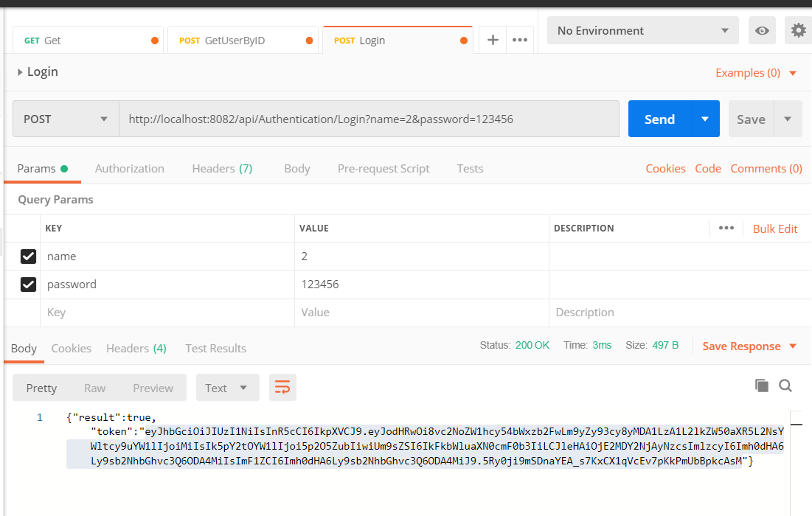Screen dimensions: 812x516
Task: Click empty Key placeholder field
Action: 167,313
